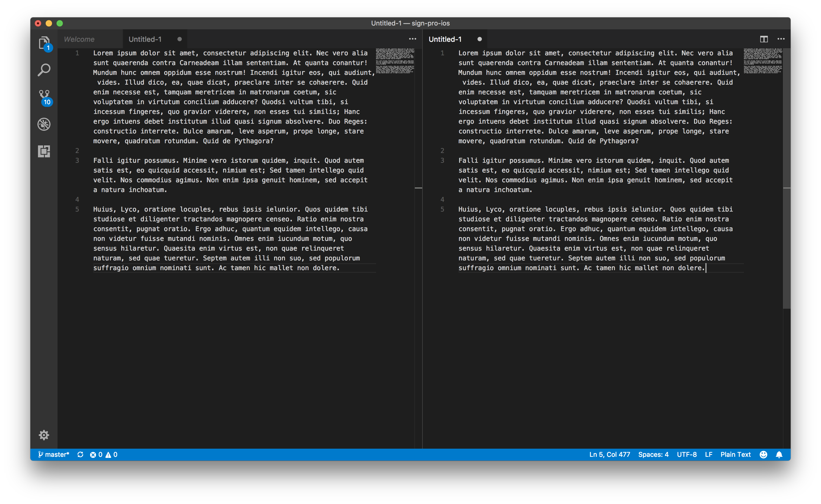
Task: Select the Source Control icon showing 10 changes
Action: click(44, 96)
